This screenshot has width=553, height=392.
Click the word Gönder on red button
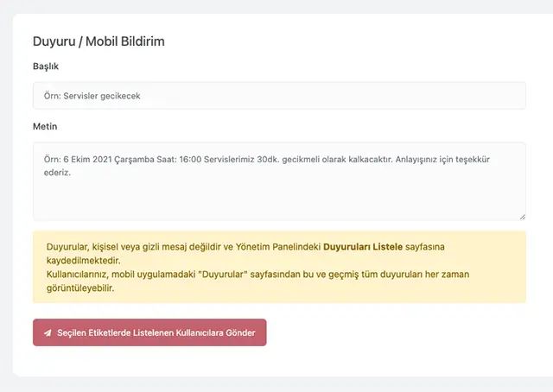[x=240, y=333]
